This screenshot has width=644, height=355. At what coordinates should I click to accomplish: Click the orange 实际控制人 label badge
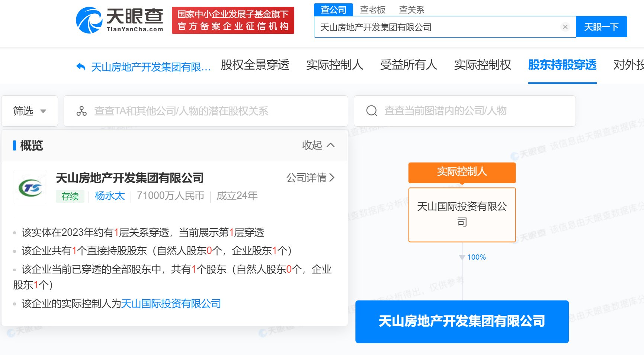click(462, 172)
